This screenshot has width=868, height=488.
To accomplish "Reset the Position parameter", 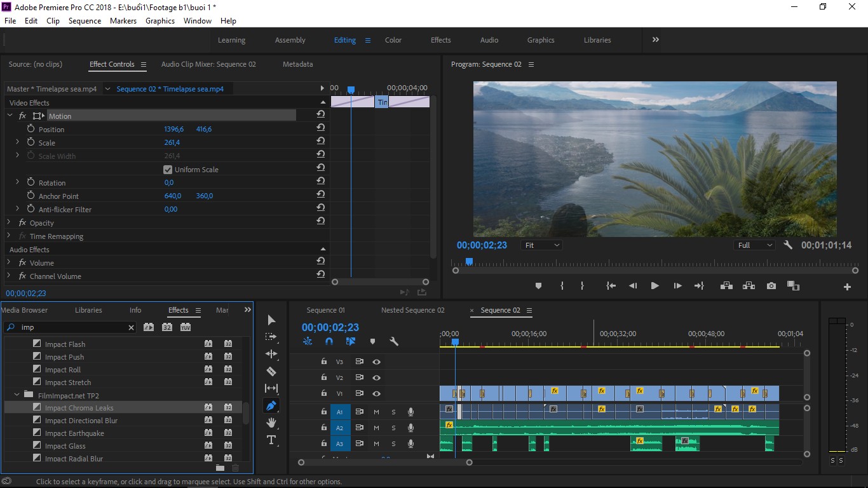I will (321, 128).
